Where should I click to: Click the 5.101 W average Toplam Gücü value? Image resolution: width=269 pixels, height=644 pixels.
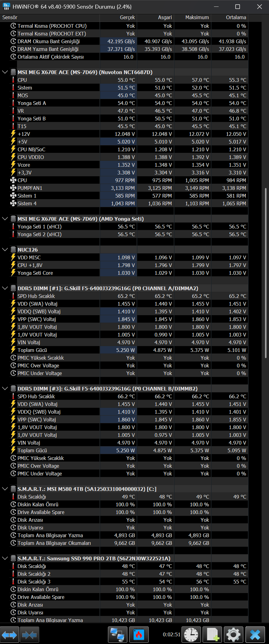pyautogui.click(x=237, y=350)
